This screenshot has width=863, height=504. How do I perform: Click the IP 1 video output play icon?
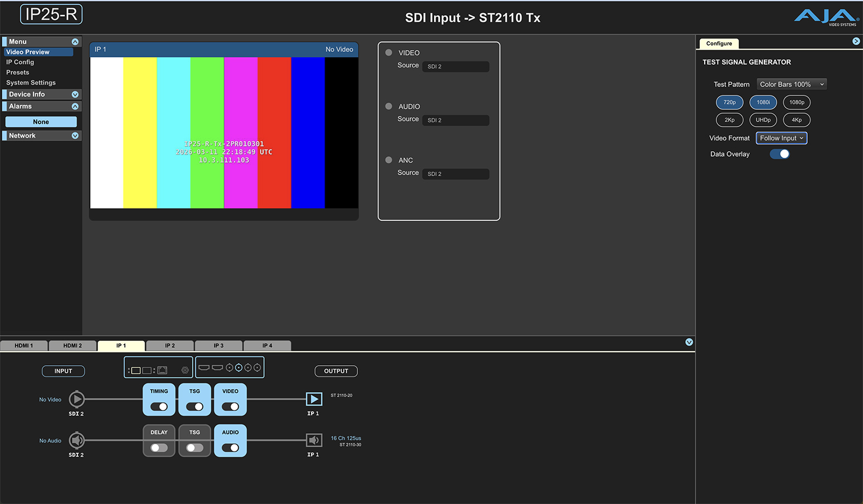pyautogui.click(x=314, y=399)
